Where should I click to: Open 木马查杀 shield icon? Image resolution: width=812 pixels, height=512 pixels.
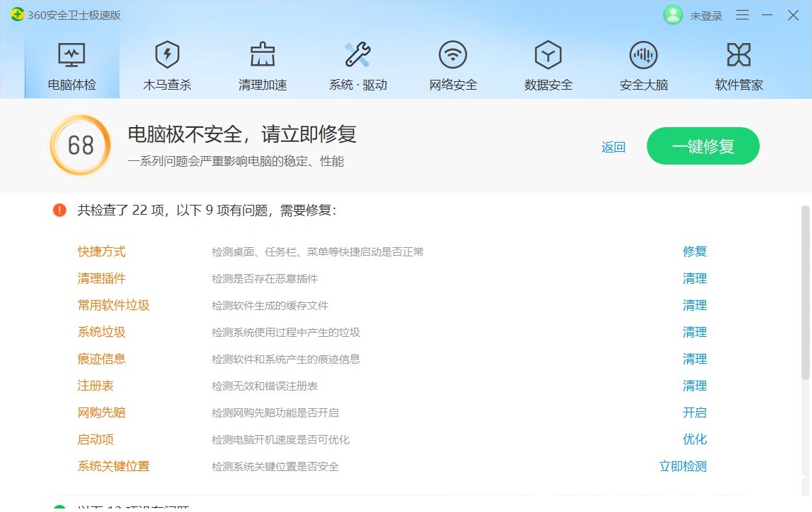(167, 54)
